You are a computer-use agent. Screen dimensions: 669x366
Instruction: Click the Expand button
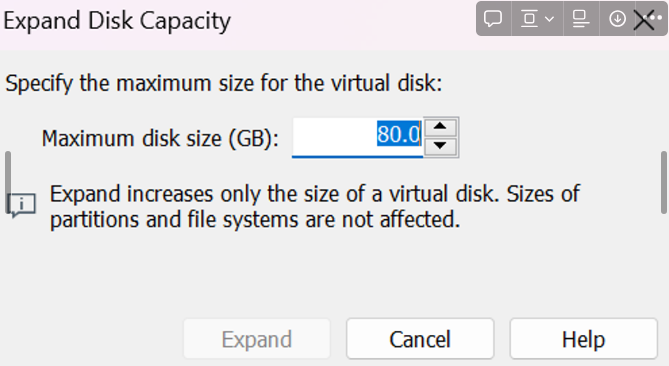(x=257, y=339)
